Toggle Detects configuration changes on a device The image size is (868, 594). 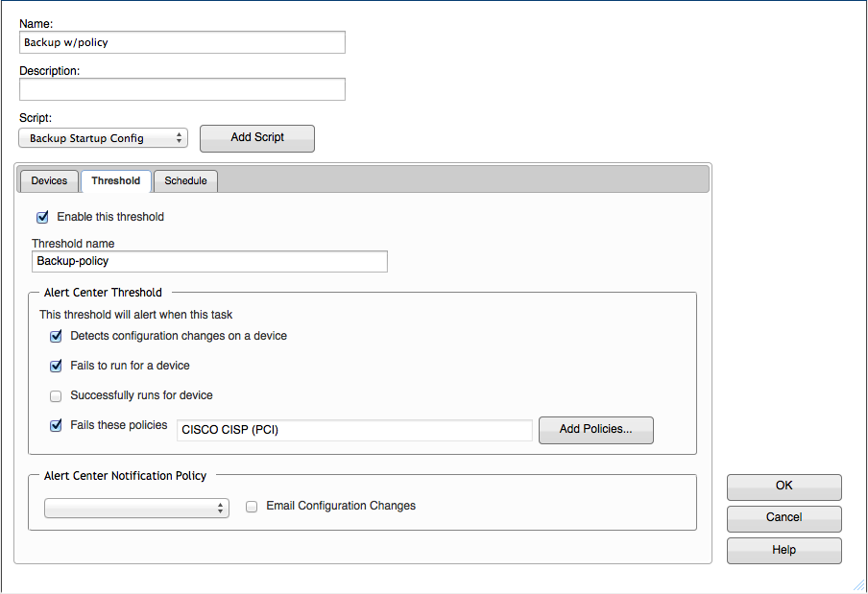[x=56, y=336]
